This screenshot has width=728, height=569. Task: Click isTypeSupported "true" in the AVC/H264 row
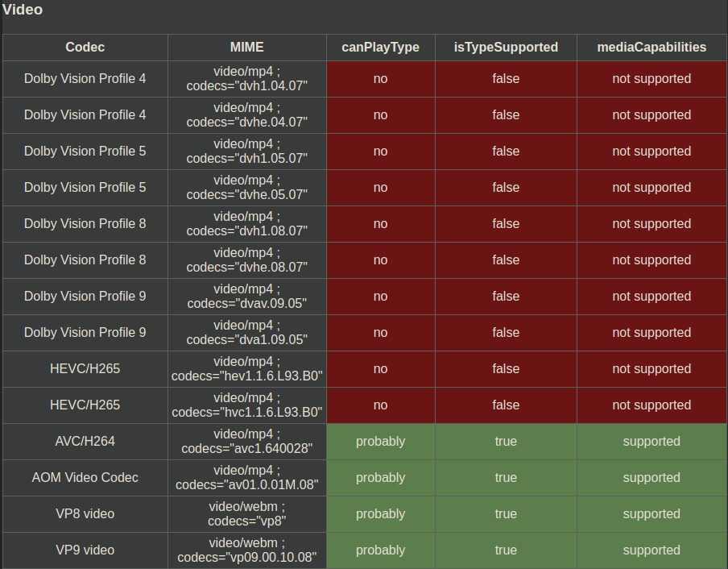pos(506,441)
